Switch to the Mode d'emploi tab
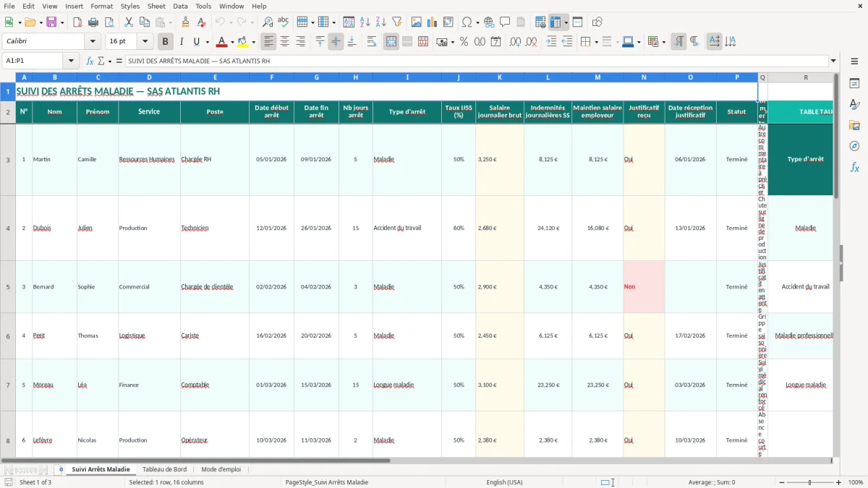The width and height of the screenshot is (868, 488). (221, 469)
